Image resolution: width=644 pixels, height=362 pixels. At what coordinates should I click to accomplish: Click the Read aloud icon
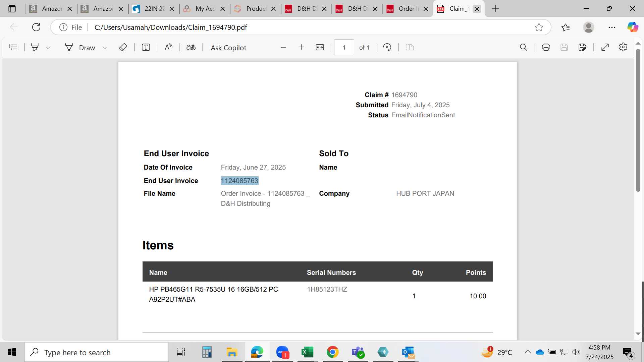click(x=168, y=47)
